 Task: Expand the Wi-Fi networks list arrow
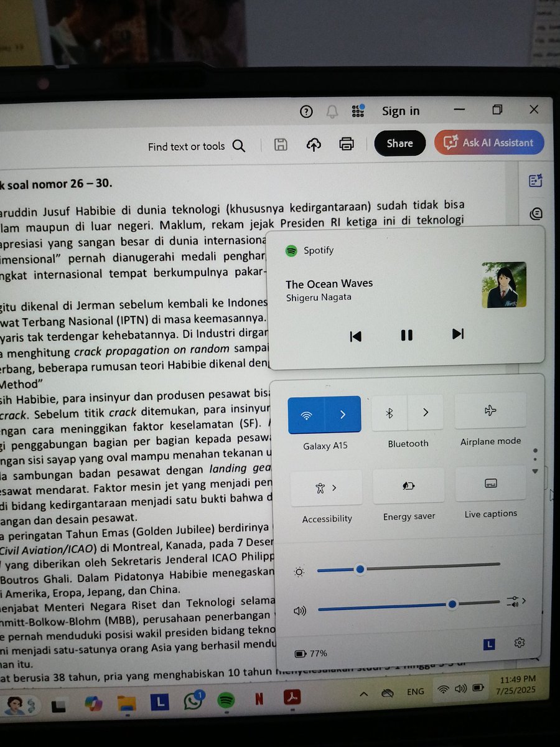click(x=343, y=414)
